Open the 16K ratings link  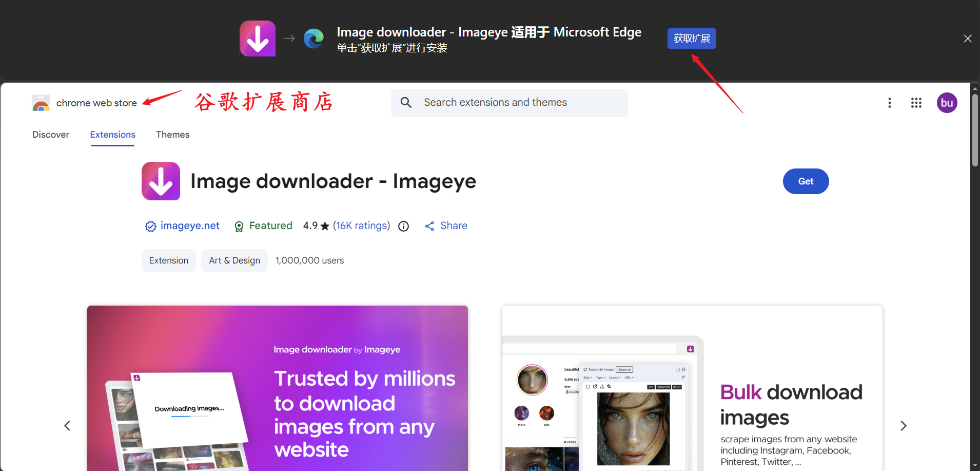(x=361, y=225)
